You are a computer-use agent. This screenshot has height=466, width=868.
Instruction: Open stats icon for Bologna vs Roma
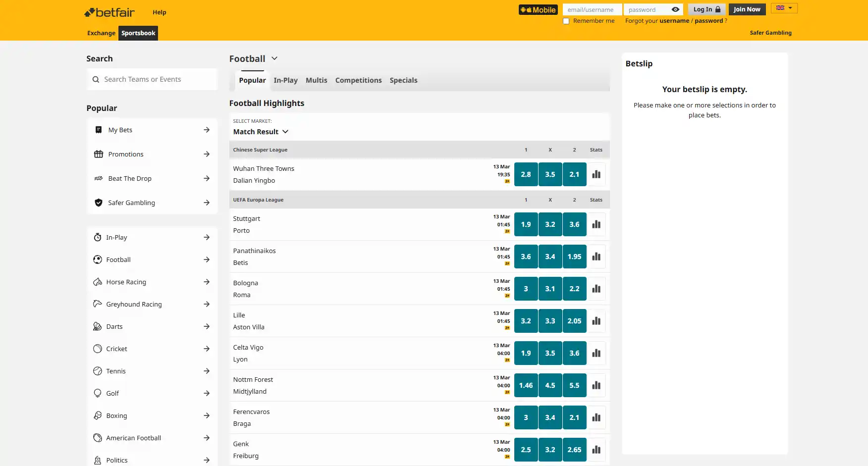[596, 289]
